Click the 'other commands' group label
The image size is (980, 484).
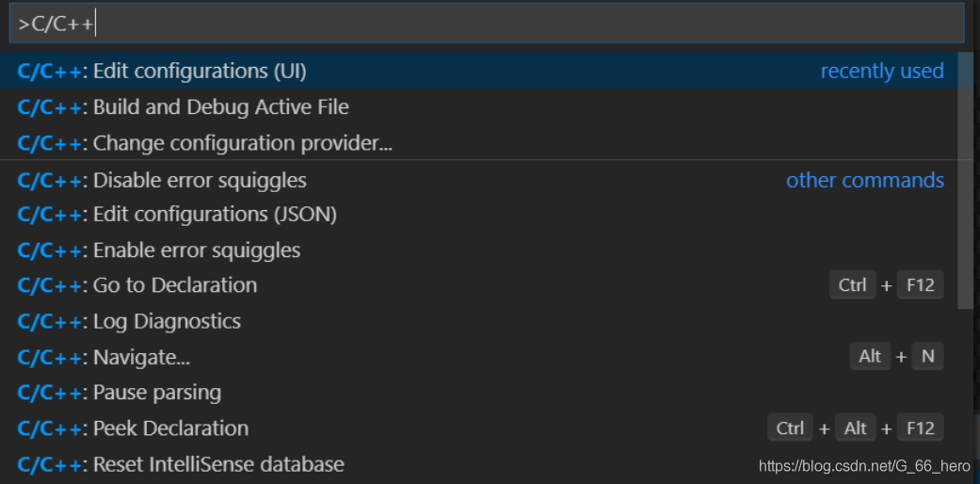click(864, 180)
